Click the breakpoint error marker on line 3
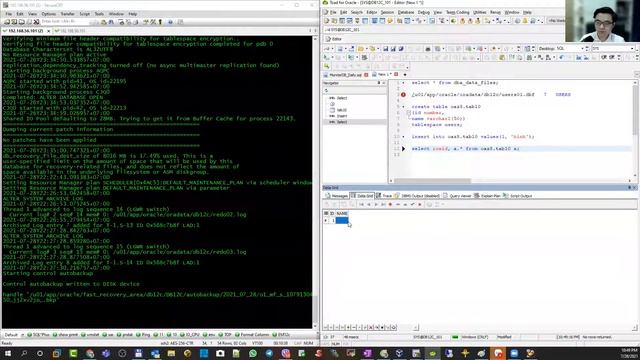 click(403, 95)
